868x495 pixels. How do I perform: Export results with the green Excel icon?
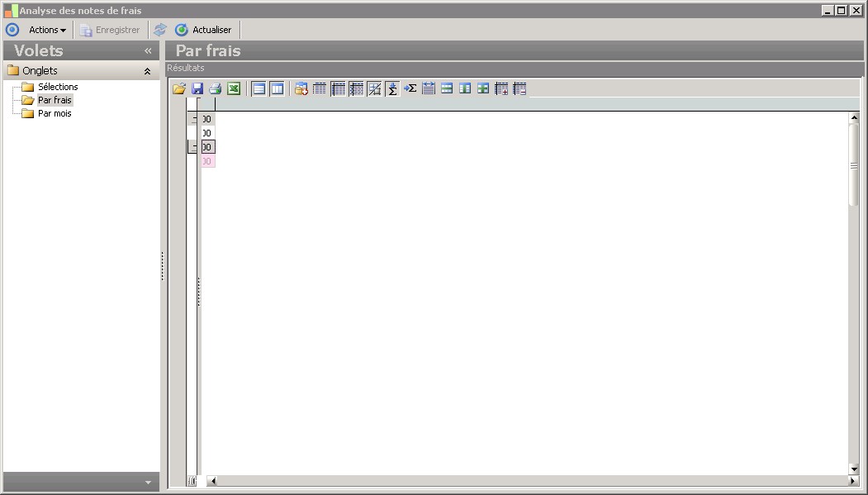[234, 88]
